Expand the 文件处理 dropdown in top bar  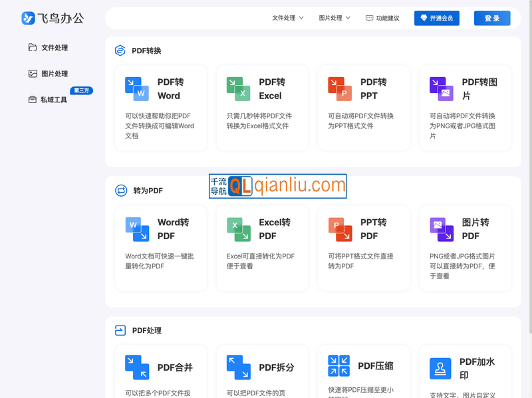point(288,18)
